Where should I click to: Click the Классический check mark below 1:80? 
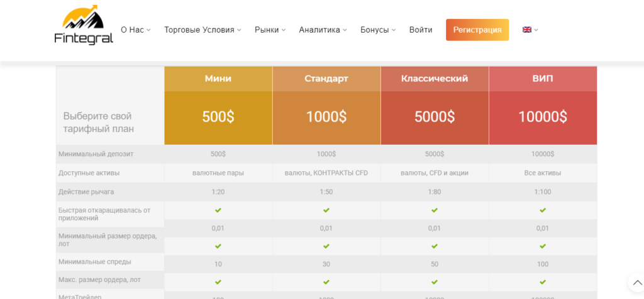(435, 210)
